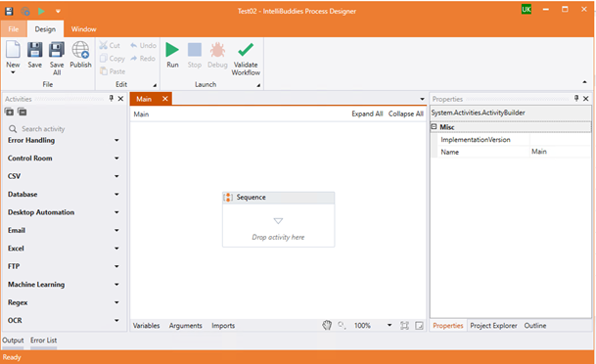Click the Cut command
This screenshot has height=364, width=596.
click(x=110, y=45)
